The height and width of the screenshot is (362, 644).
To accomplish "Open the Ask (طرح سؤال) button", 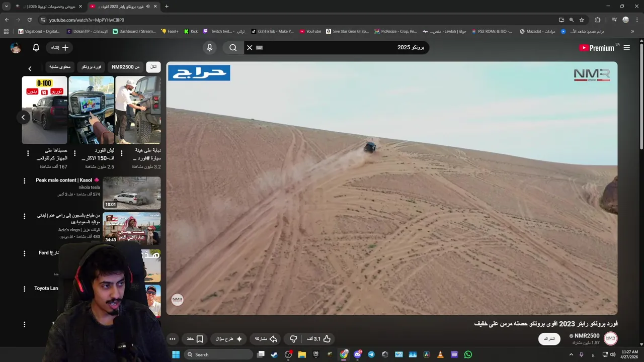I will 229,339.
